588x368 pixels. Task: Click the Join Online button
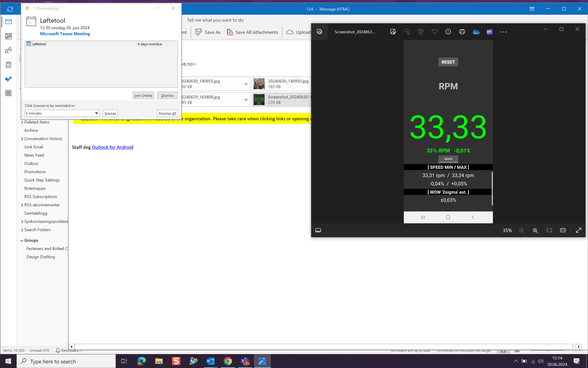click(x=143, y=96)
